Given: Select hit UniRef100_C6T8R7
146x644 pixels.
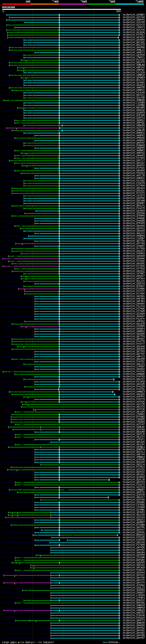Looking at the screenshot, I should [134, 273].
